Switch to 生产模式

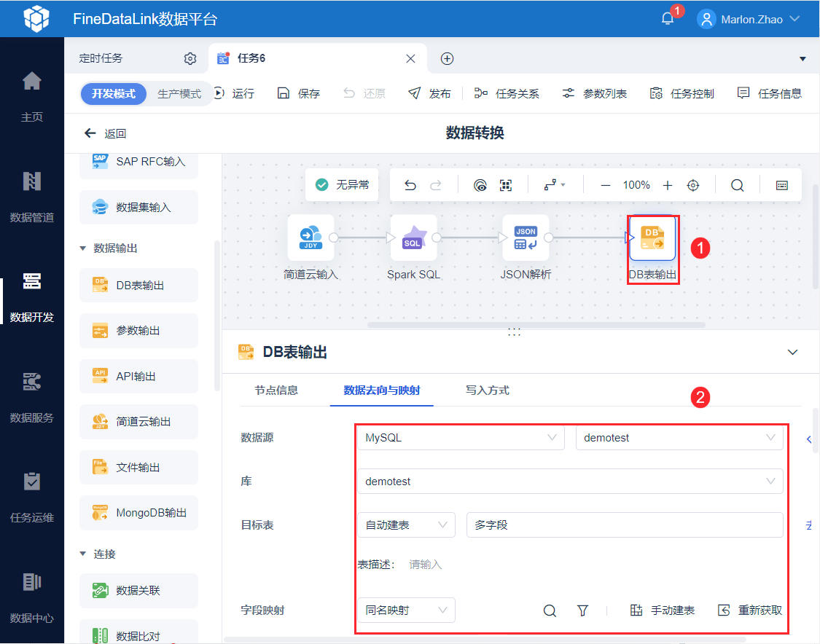point(179,93)
